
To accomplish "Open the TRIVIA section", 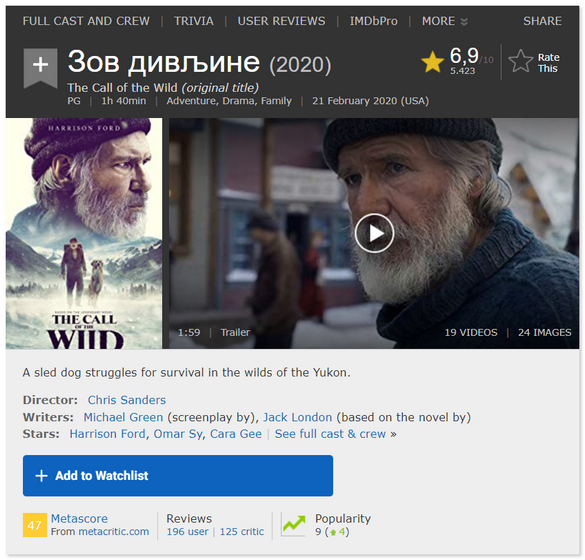I will pos(194,21).
